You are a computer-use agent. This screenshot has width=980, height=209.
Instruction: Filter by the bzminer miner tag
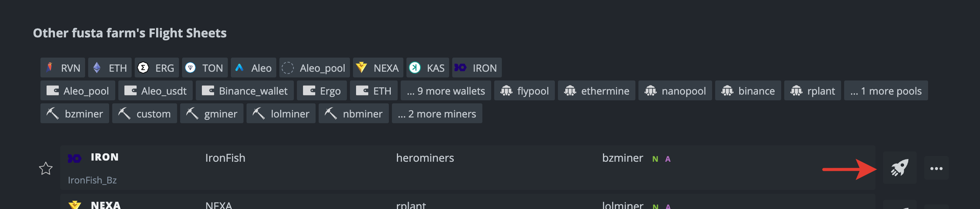point(75,114)
